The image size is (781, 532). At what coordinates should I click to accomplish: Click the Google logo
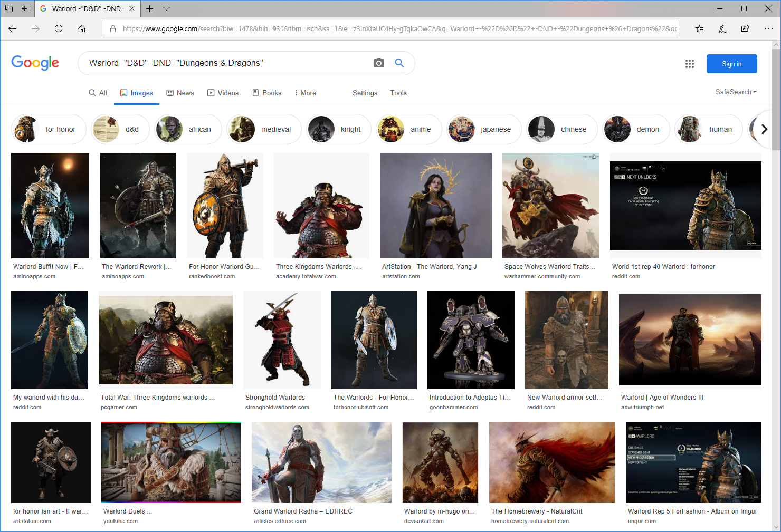[x=35, y=63]
